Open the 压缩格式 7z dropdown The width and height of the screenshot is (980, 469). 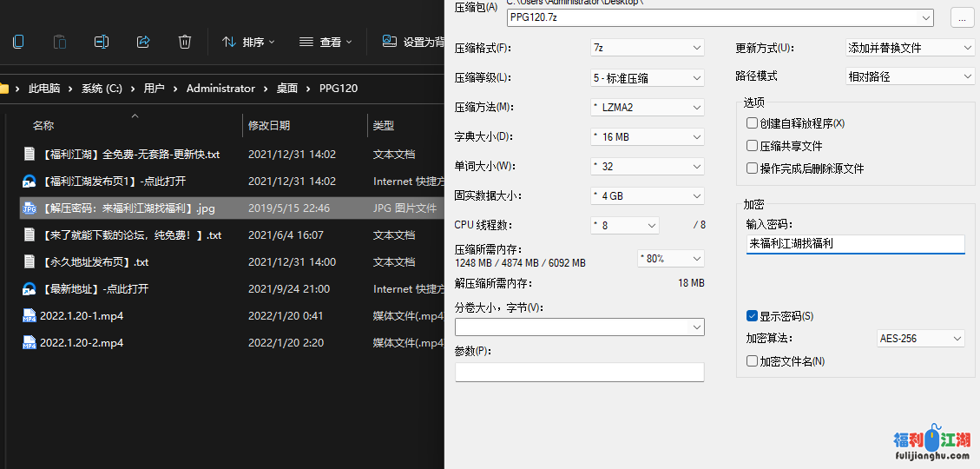click(x=647, y=48)
